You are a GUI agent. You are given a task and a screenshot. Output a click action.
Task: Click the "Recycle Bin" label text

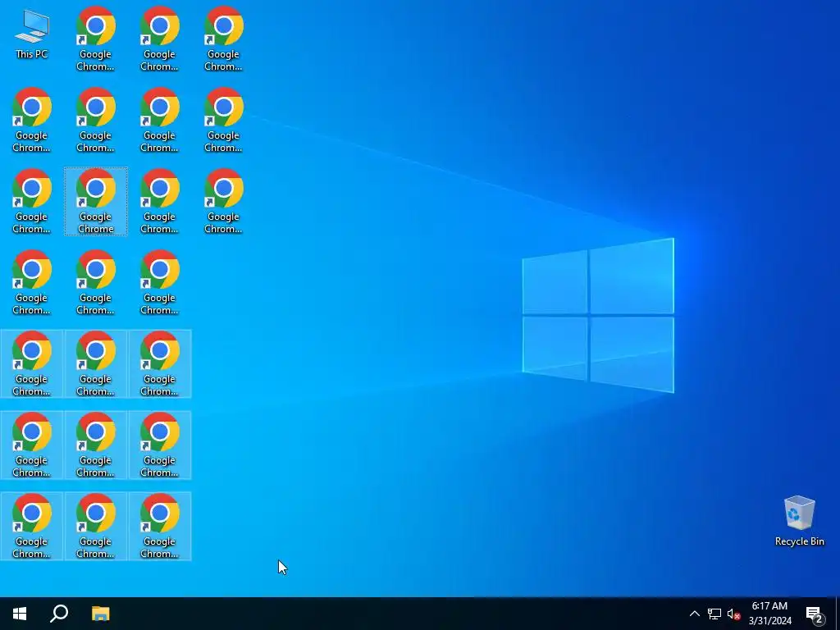tap(799, 541)
